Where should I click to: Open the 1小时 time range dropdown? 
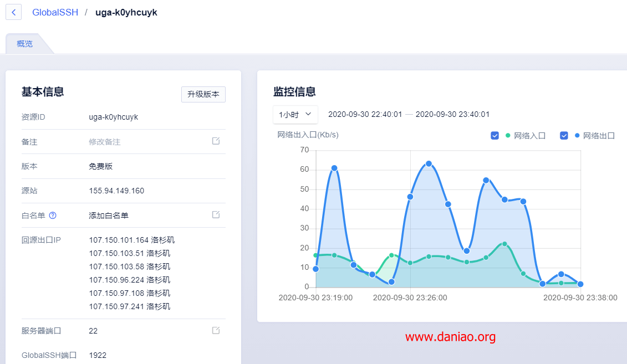pos(295,115)
